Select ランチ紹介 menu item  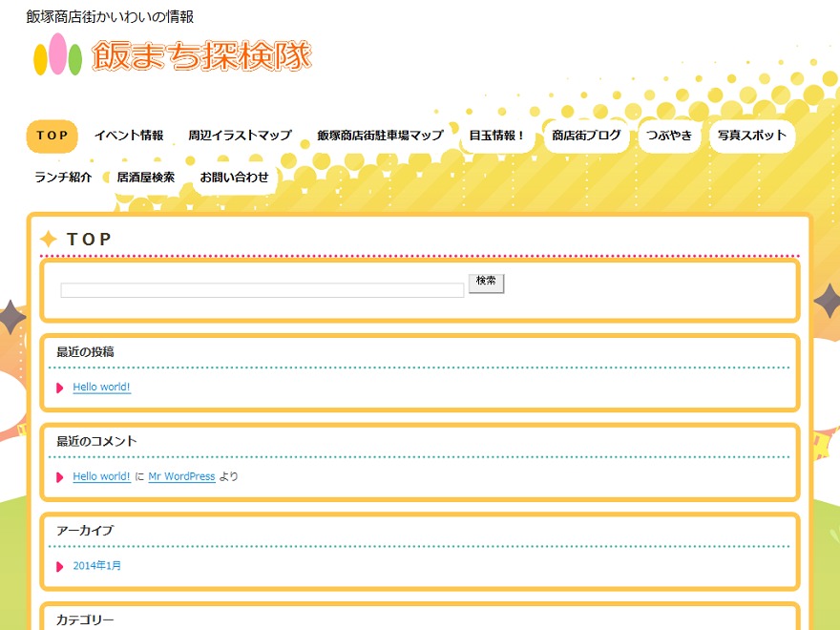point(63,178)
